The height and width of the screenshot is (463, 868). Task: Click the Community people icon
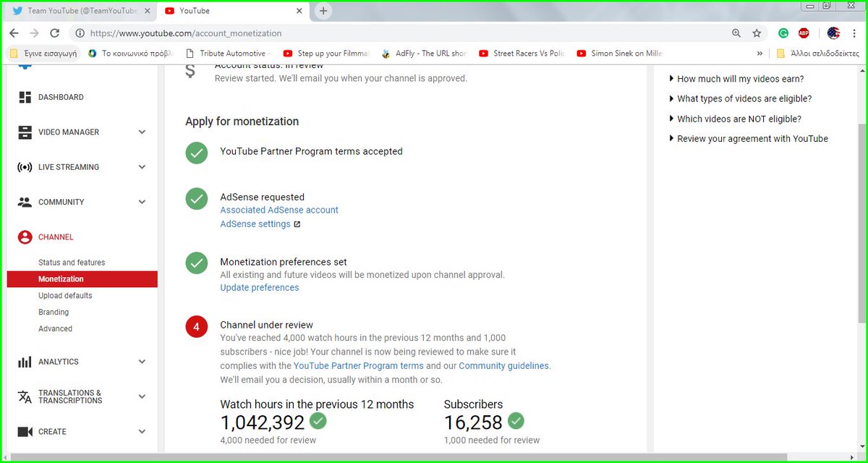click(x=25, y=203)
